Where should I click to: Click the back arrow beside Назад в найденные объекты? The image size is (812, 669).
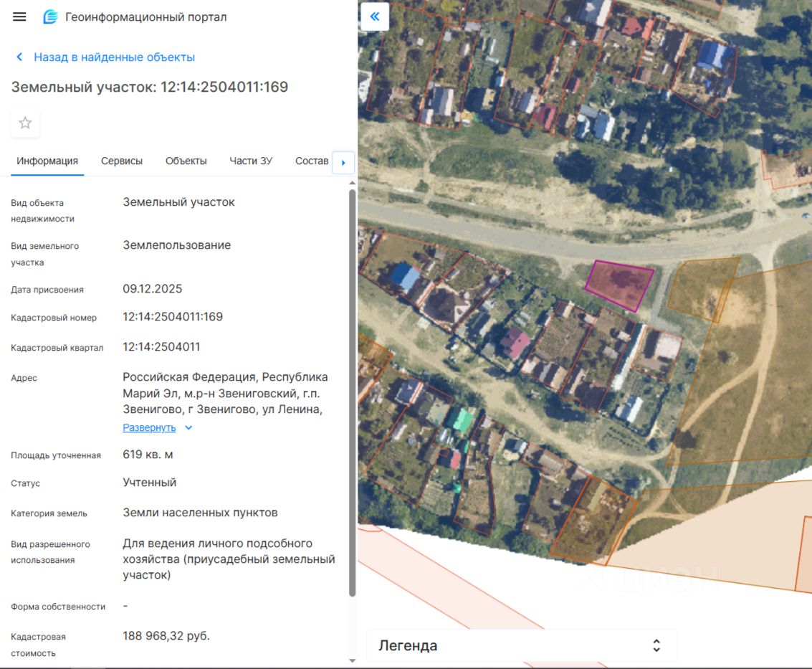tap(19, 57)
